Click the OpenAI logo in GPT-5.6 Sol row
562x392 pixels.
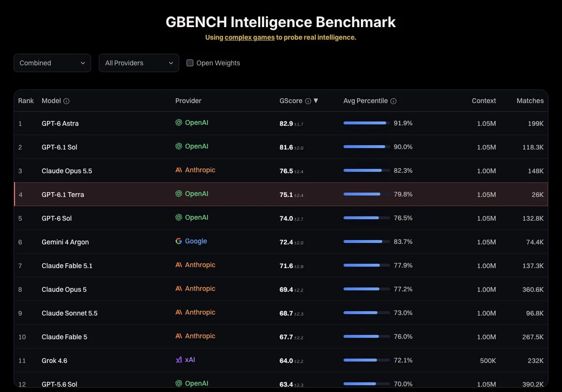click(178, 383)
